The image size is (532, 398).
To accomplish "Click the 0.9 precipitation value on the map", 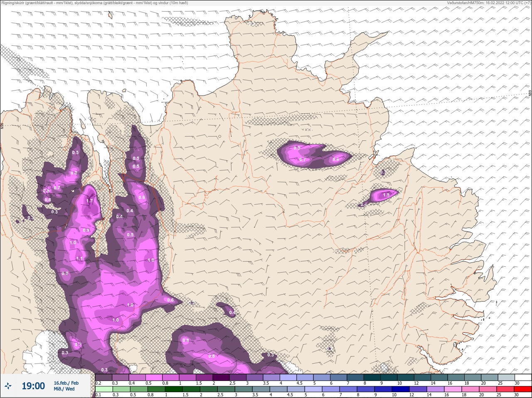I will (86, 230).
